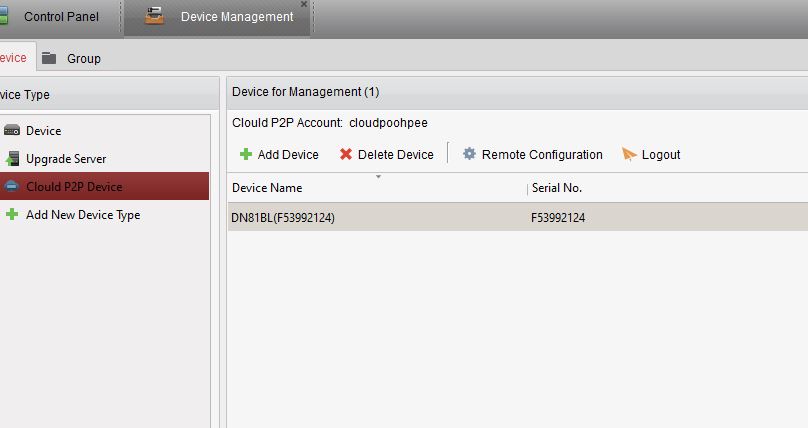Click the Device Management toolbox icon
This screenshot has width=808, height=428.
(x=154, y=16)
